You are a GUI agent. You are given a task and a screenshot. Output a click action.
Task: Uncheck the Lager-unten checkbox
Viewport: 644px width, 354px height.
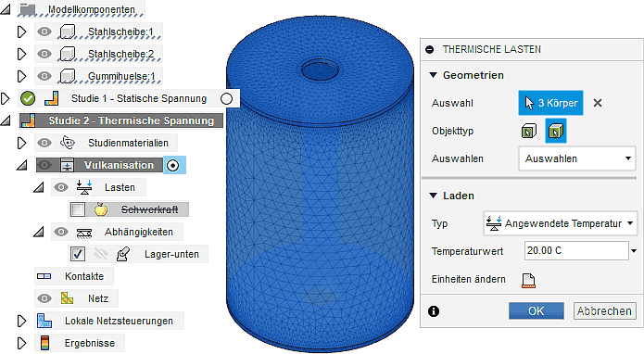[x=78, y=254]
